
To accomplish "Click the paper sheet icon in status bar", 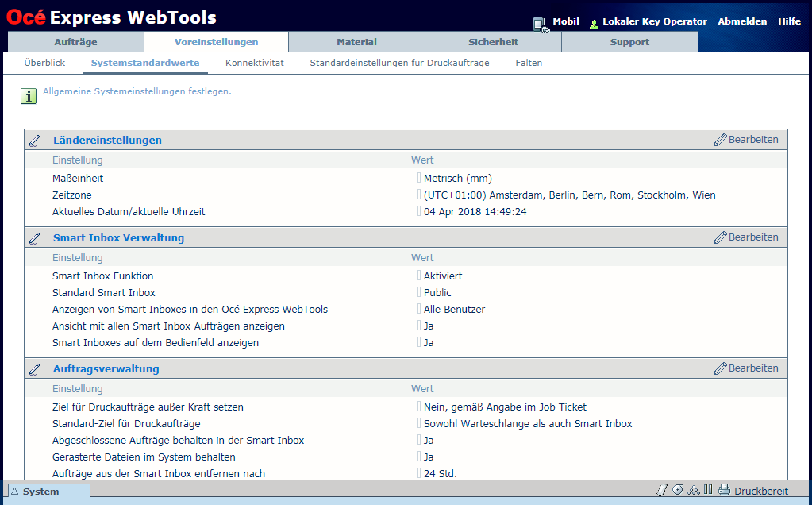I will 661,490.
